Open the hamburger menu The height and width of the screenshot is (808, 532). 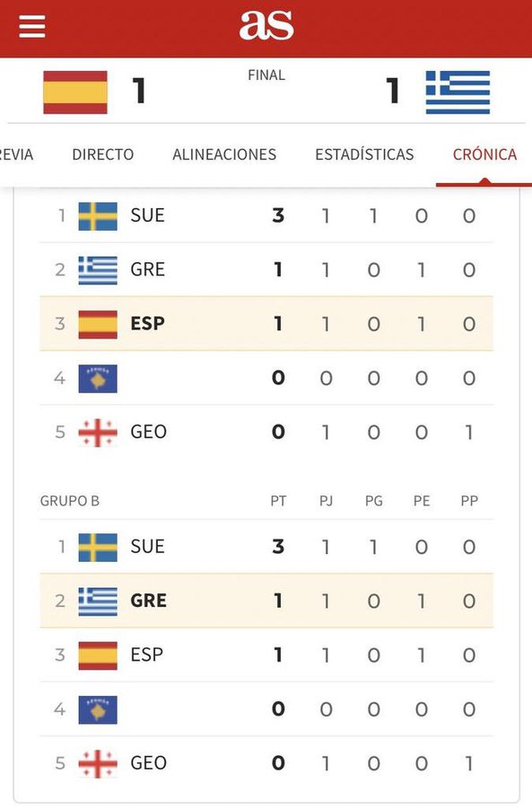click(x=32, y=26)
